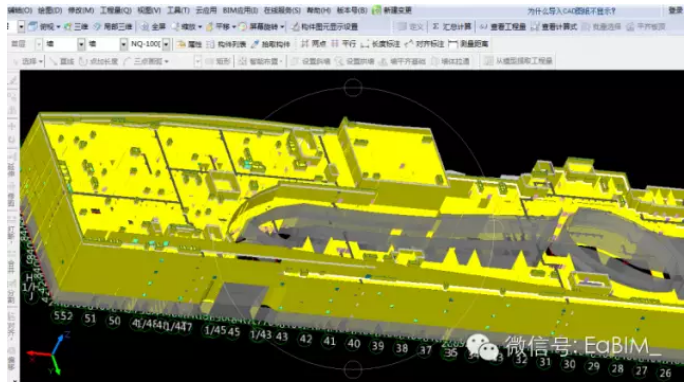687x386 pixels.
Task: Click the 新建变更 button
Action: pyautogui.click(x=392, y=10)
